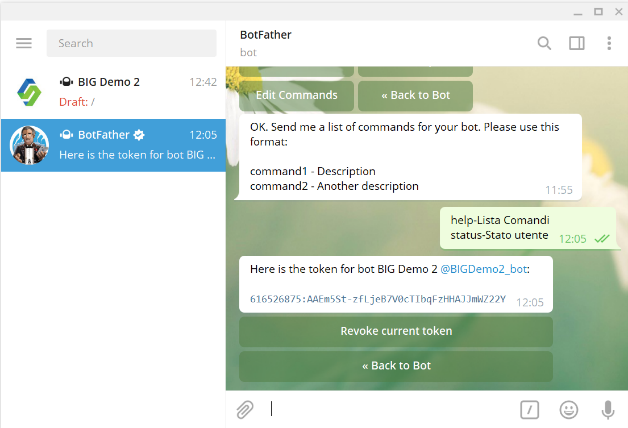Start recording a voice message
This screenshot has width=628, height=428.
608,410
